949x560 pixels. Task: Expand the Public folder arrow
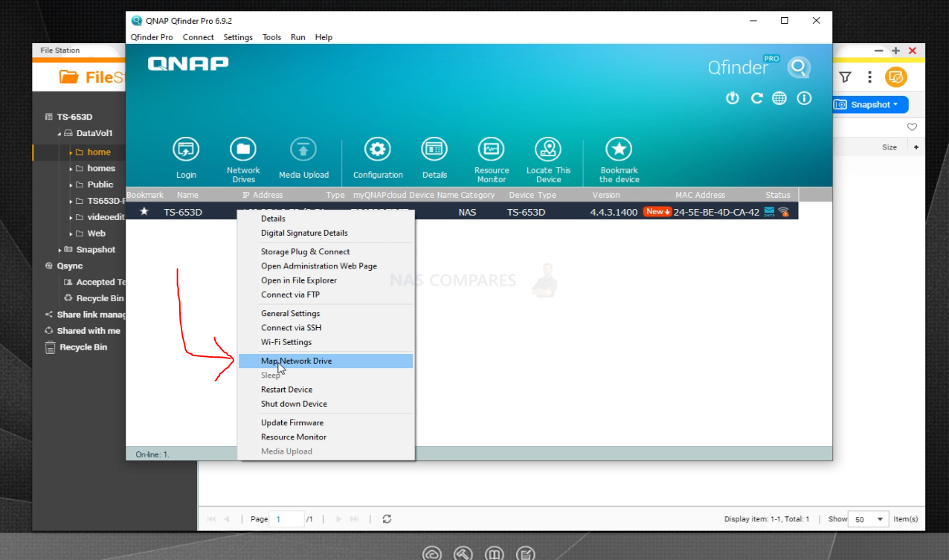71,184
